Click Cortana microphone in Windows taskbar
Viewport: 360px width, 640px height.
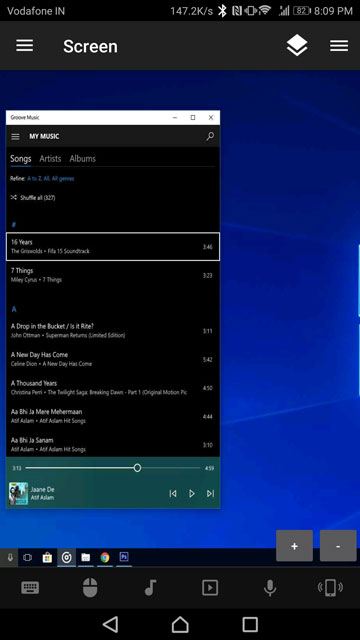point(9,557)
